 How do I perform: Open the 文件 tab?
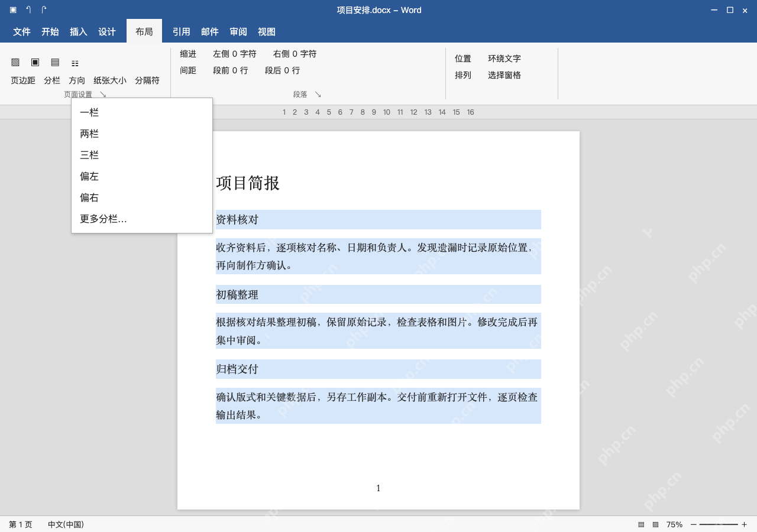22,32
